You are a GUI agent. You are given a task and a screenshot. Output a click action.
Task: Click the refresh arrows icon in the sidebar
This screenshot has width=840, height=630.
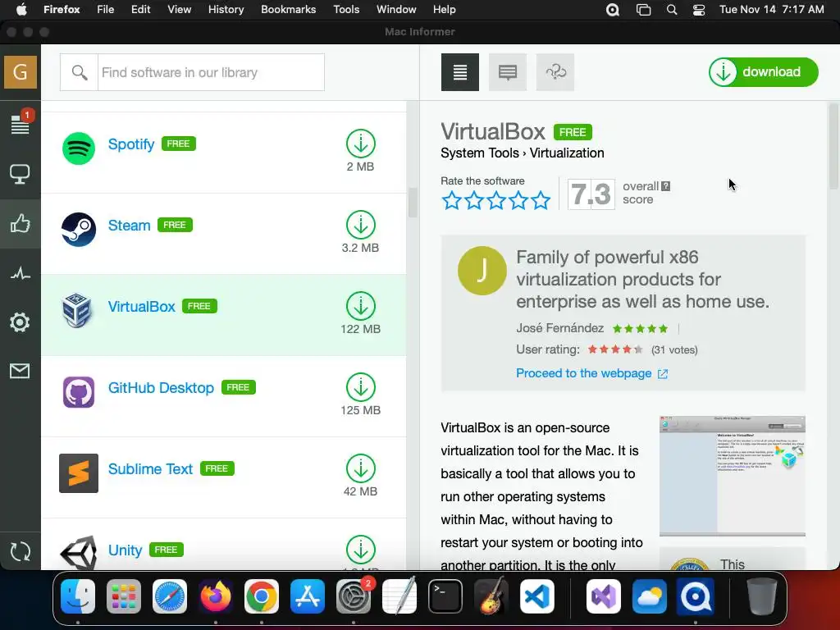tap(21, 551)
